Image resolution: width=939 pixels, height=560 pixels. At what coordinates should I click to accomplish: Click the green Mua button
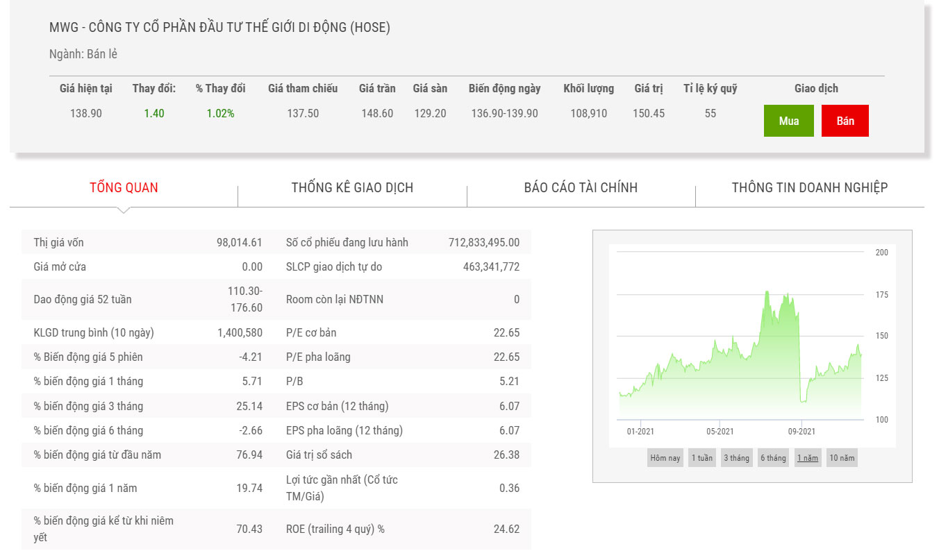tap(788, 121)
